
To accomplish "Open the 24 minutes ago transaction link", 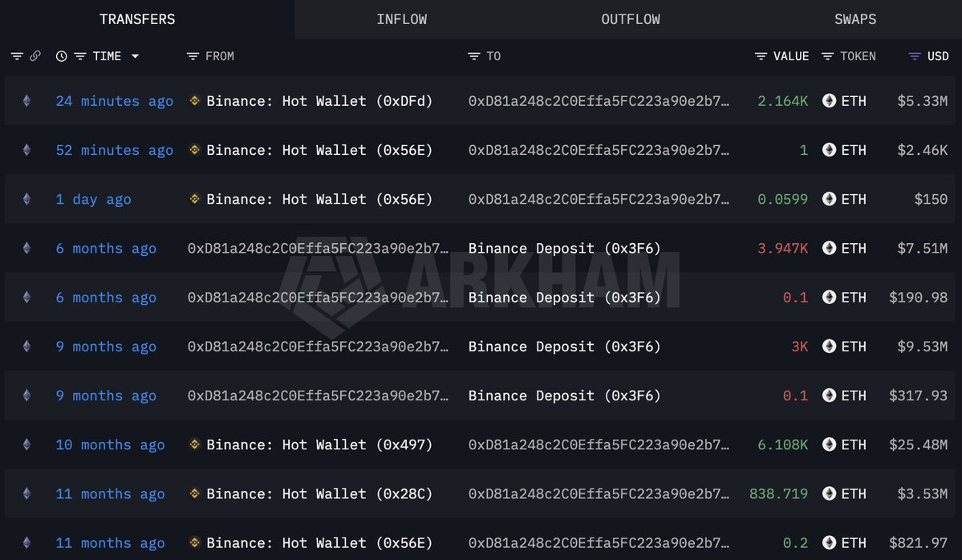I will pos(114,101).
